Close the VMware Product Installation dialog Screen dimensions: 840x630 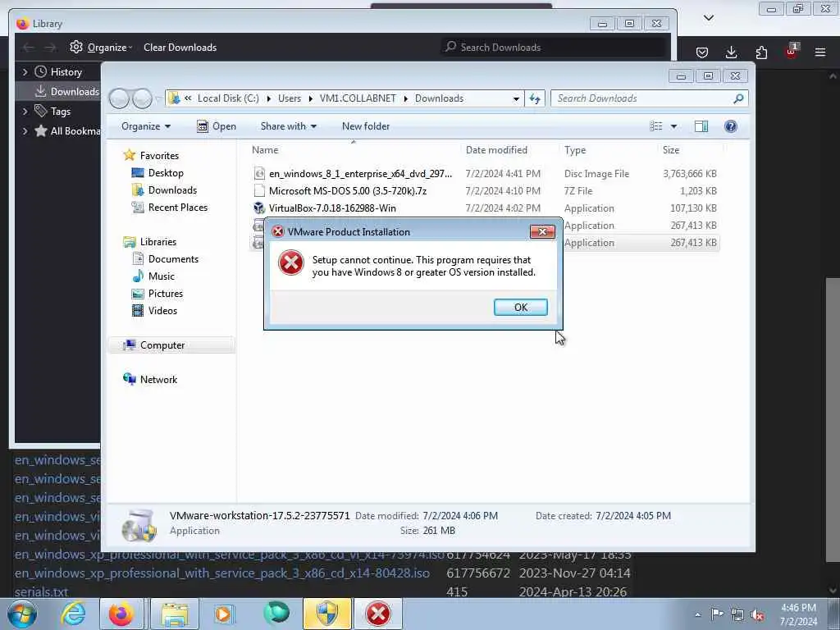[x=542, y=231]
